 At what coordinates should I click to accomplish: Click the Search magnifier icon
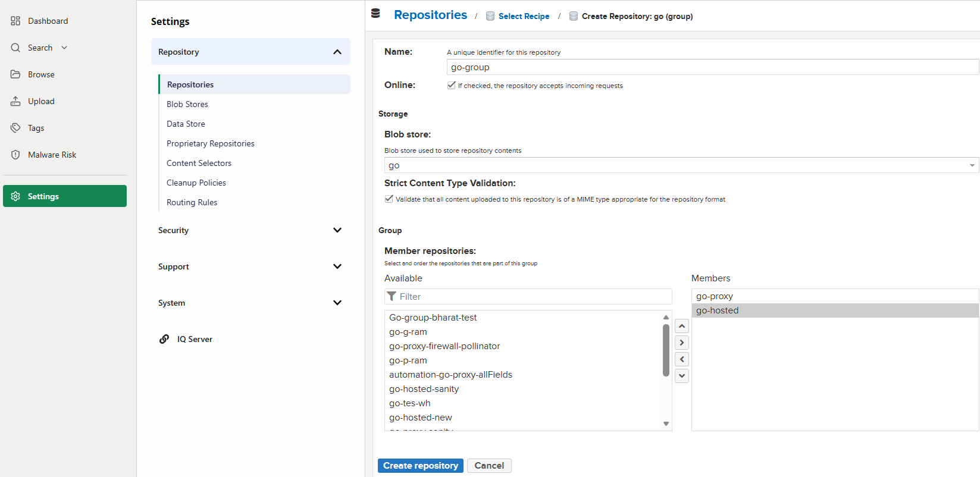[x=15, y=48]
